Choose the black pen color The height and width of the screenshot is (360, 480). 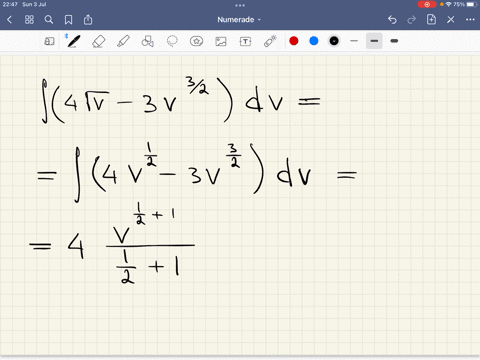[334, 41]
